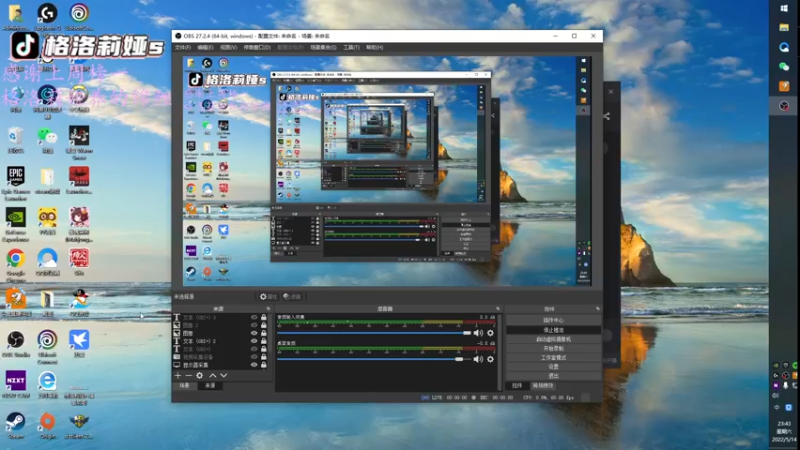Viewport: 800px width, 450px height.
Task: Open the 编辑(E) menu
Action: click(x=205, y=47)
